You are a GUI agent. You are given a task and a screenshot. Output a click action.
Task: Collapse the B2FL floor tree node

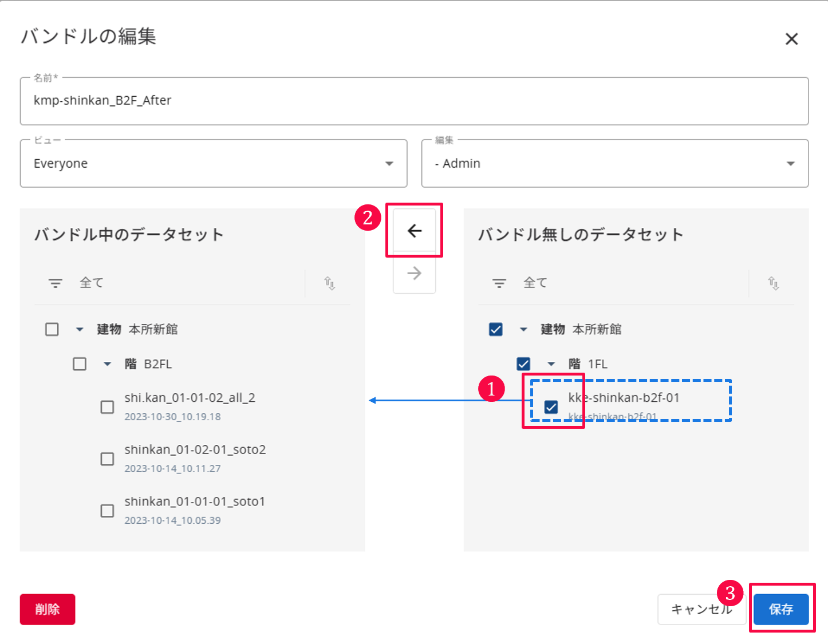pos(107,364)
